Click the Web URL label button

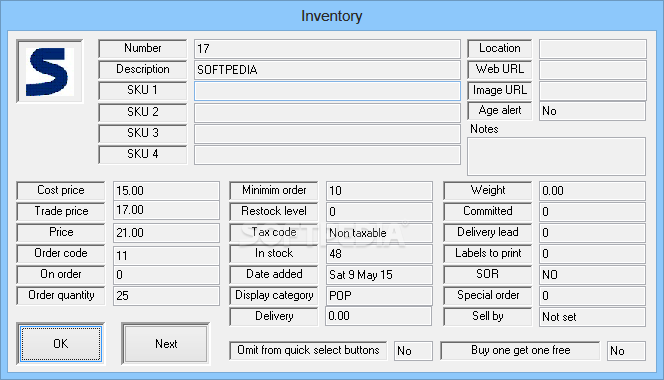pos(500,69)
